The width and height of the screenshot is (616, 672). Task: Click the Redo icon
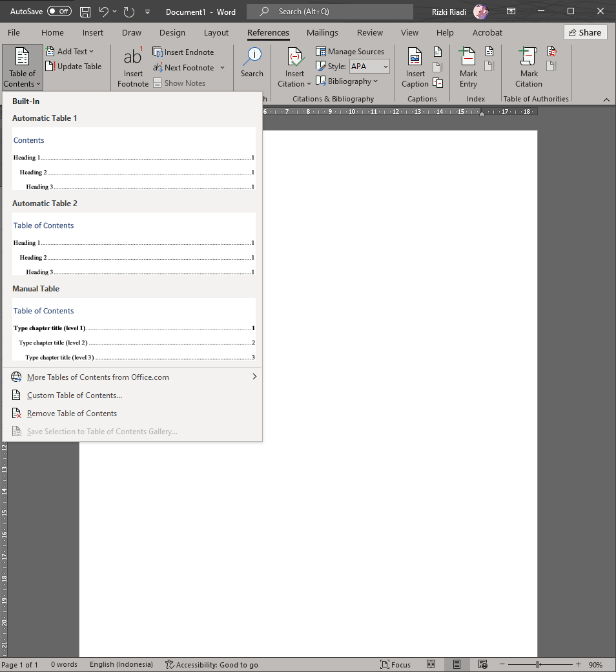pyautogui.click(x=129, y=12)
